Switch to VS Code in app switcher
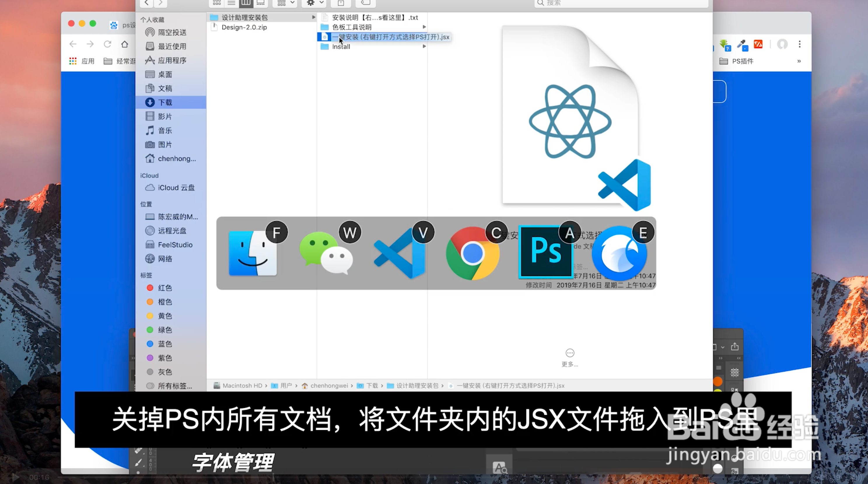 click(x=399, y=253)
